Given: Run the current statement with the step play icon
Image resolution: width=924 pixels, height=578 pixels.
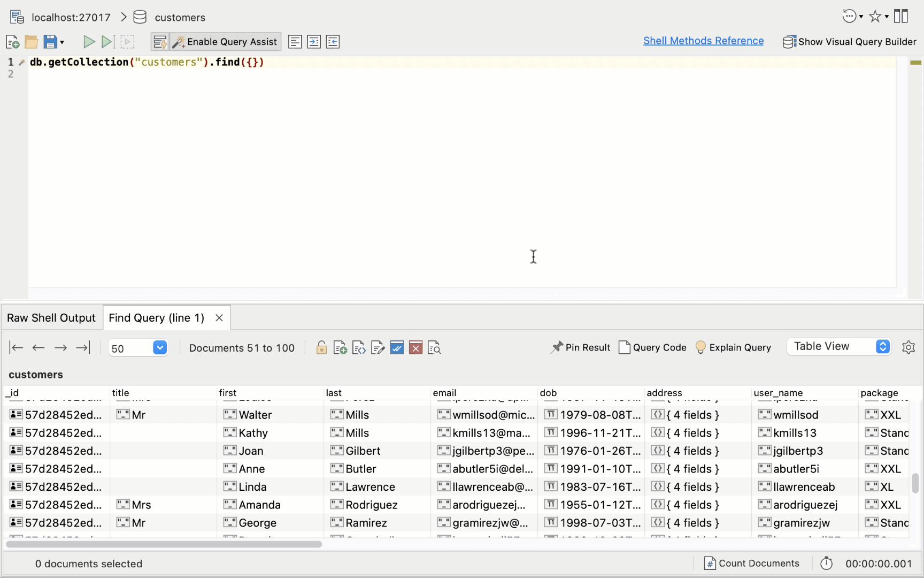Looking at the screenshot, I should pyautogui.click(x=108, y=42).
